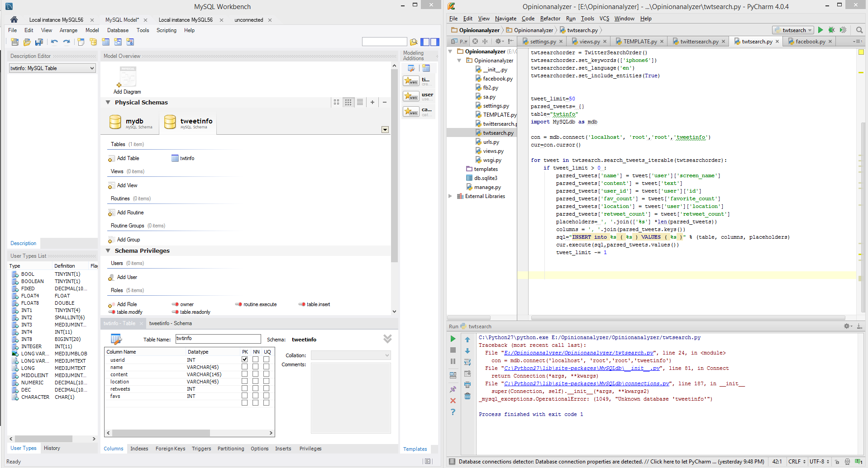This screenshot has width=868, height=468.
Task: Click Add Table in Tables section
Action: [128, 158]
